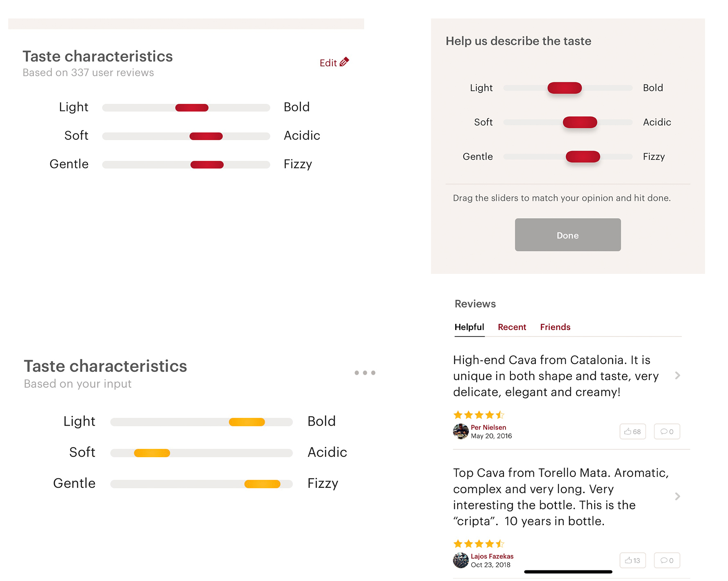Click the Light–Bold slider handle in help panel
The image size is (728, 581).
(x=564, y=88)
